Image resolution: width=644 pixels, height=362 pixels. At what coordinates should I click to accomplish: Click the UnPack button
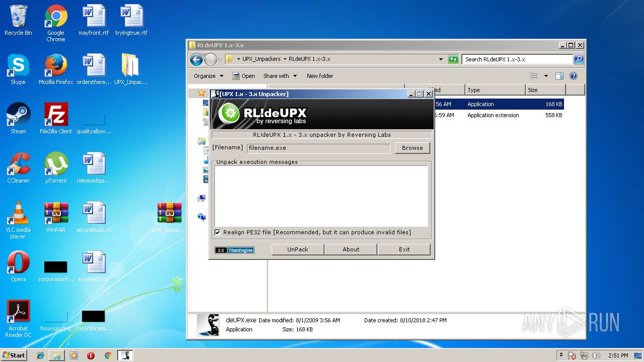[x=297, y=249]
